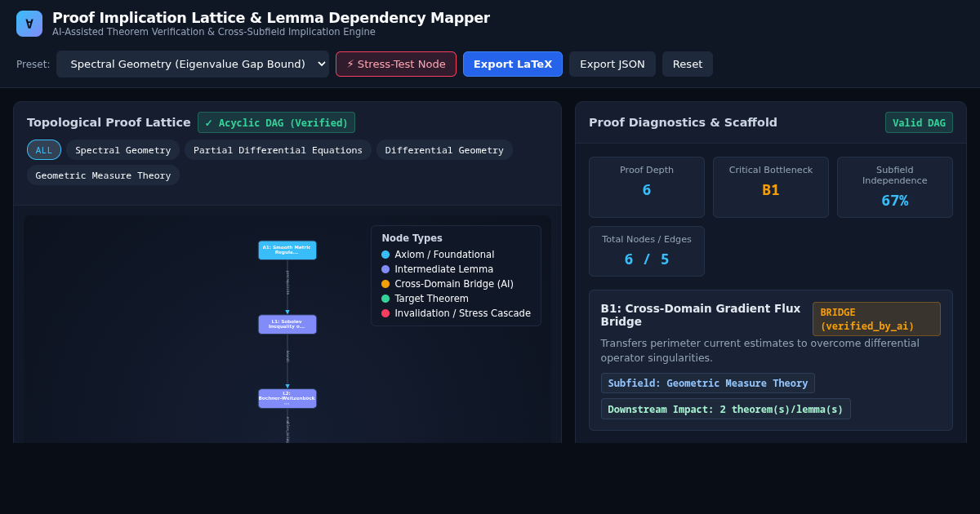Viewport: 980px width, 514px height.
Task: Open the Preset dropdown for Spectral Geometry
Action: 193,64
